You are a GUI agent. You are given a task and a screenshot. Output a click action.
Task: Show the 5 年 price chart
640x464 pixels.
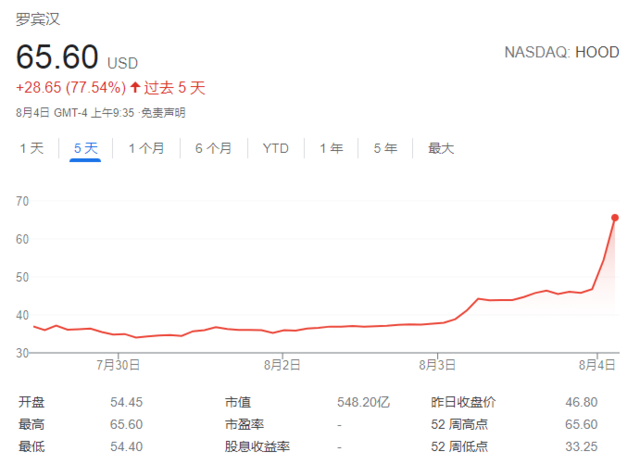point(385,148)
